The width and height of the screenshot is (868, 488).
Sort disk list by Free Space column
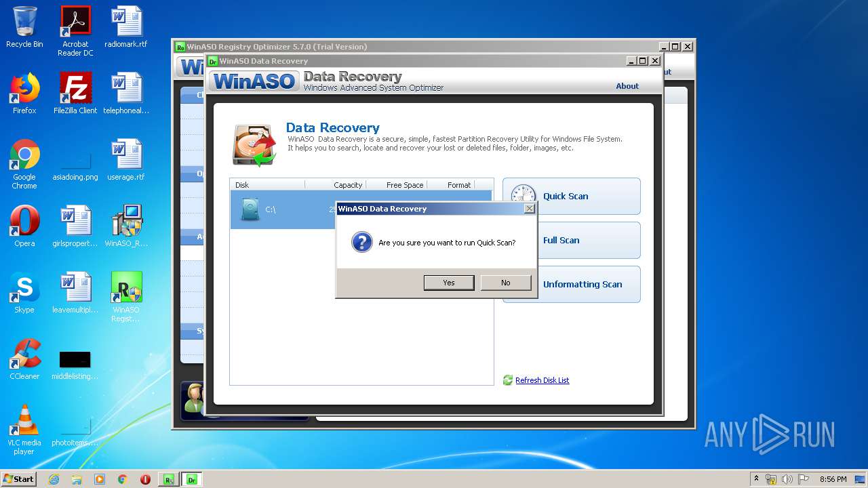(397, 185)
